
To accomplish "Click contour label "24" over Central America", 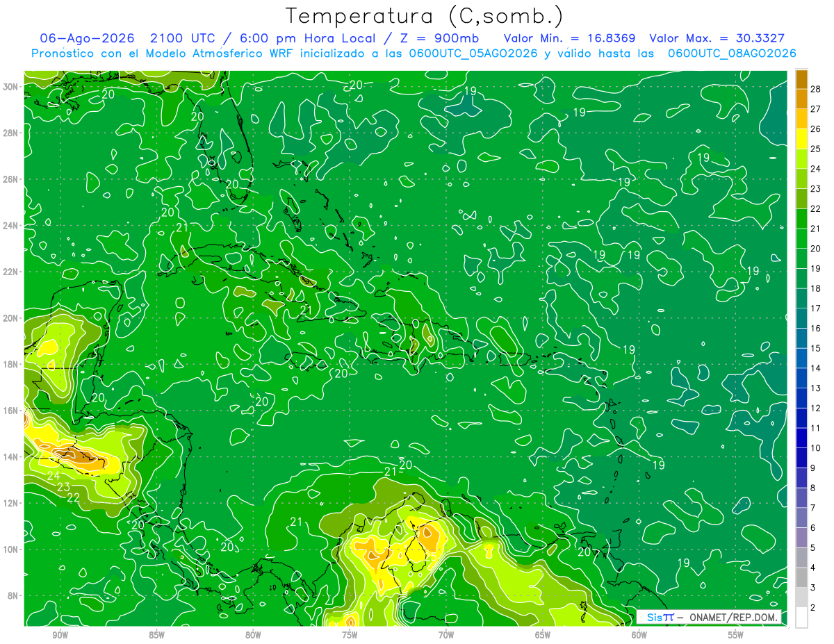I will 54,477.
